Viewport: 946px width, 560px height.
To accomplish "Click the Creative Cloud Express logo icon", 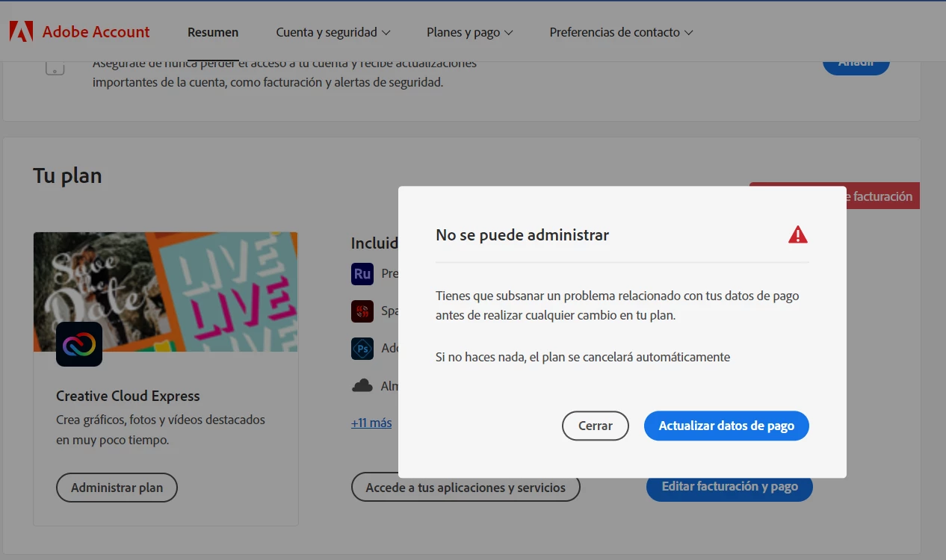I will point(79,344).
